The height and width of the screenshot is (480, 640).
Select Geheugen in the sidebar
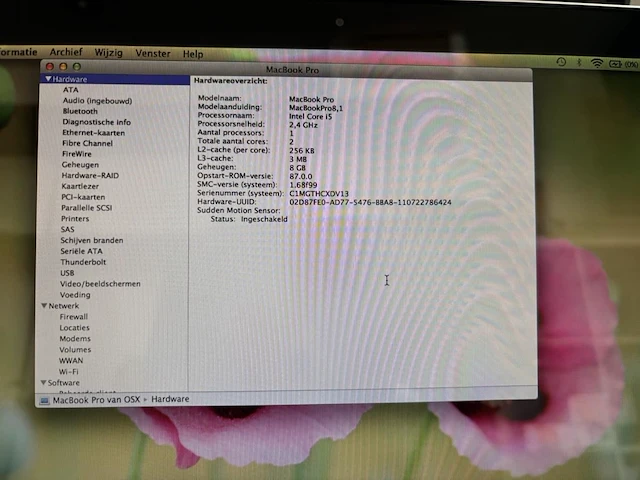pyautogui.click(x=80, y=165)
